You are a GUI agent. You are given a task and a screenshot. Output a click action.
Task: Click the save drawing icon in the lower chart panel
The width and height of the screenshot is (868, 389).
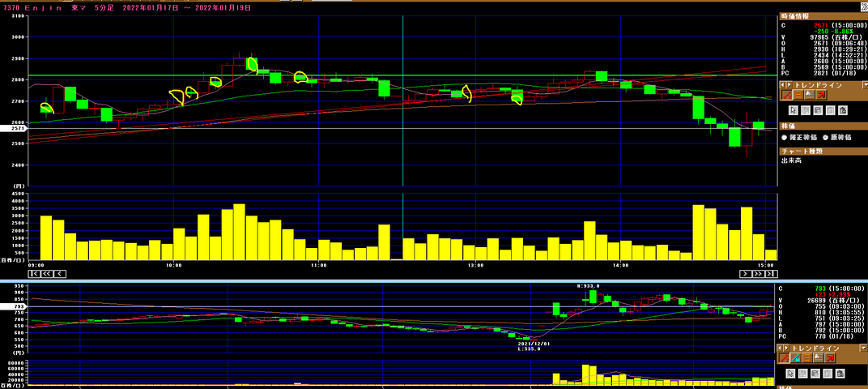pyautogui.click(x=815, y=374)
